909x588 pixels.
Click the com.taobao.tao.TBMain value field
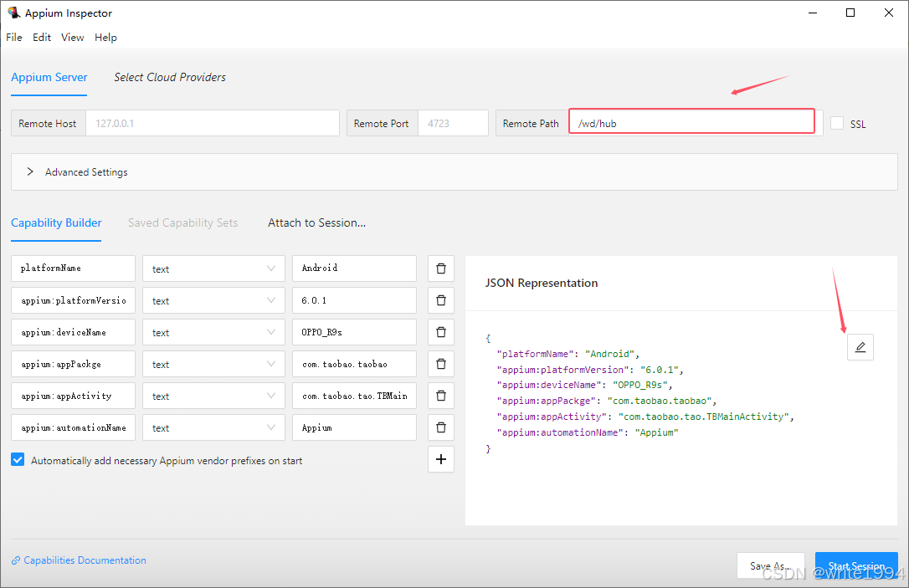click(x=354, y=396)
